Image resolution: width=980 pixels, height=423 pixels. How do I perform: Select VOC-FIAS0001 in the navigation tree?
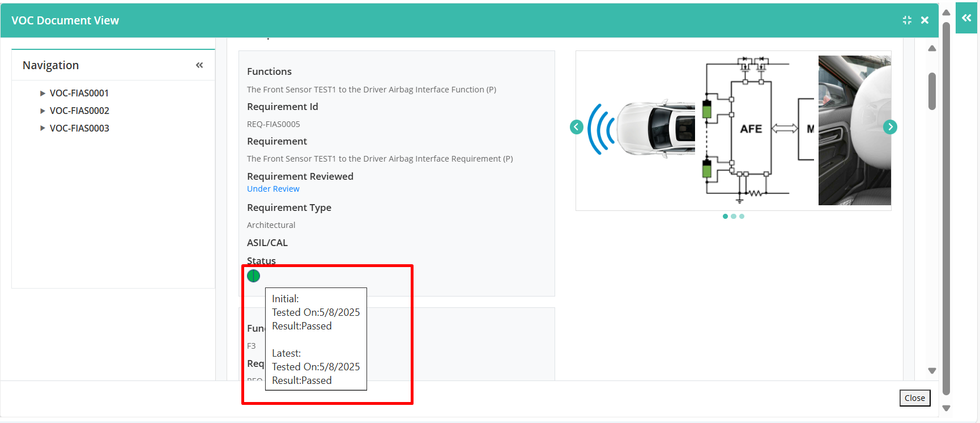click(x=79, y=93)
